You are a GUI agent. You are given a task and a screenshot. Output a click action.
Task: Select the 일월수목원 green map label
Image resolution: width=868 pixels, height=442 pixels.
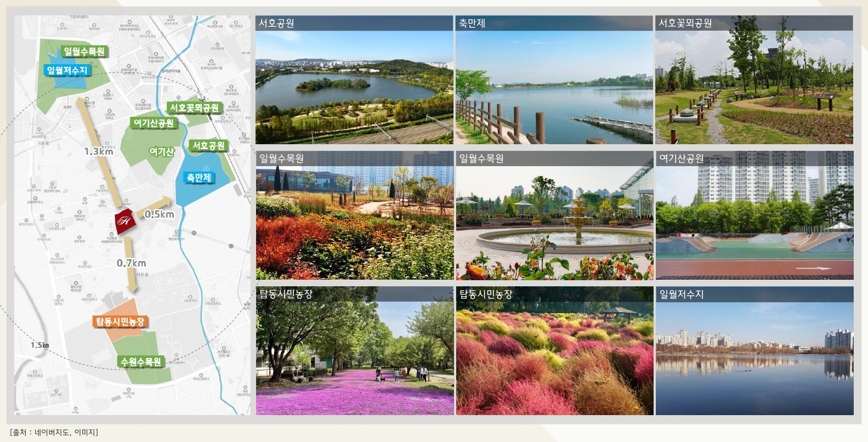[x=84, y=52]
